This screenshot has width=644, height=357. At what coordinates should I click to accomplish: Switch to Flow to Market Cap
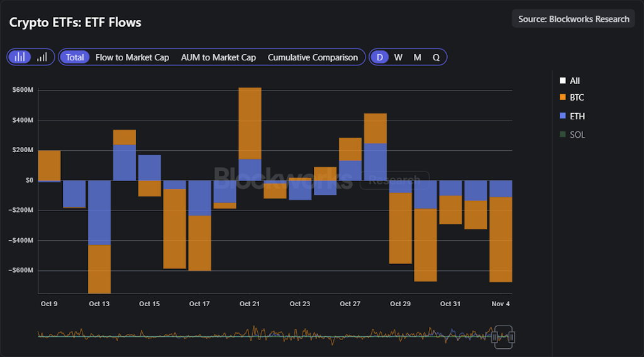point(132,57)
